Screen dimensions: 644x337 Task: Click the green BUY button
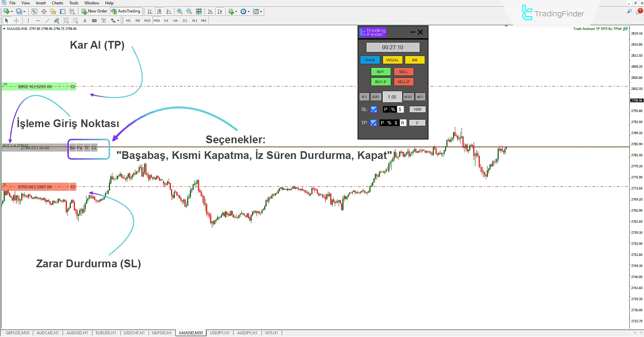pyautogui.click(x=380, y=71)
